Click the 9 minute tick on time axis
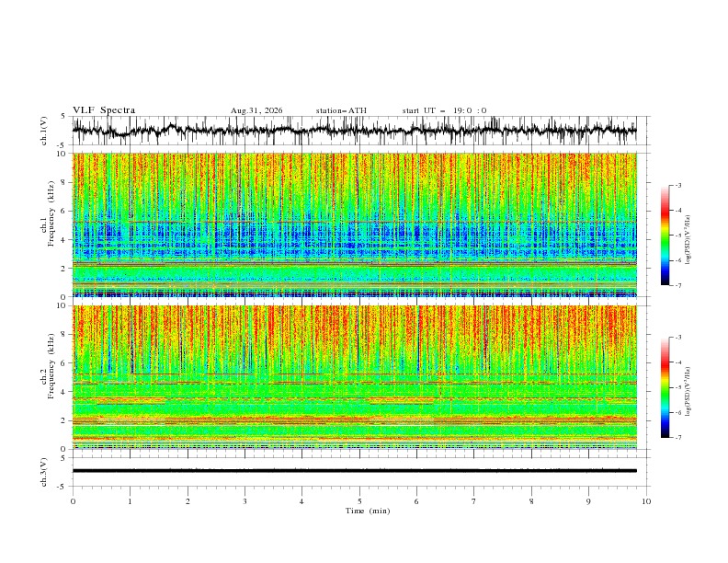The image size is (728, 563). tap(588, 501)
